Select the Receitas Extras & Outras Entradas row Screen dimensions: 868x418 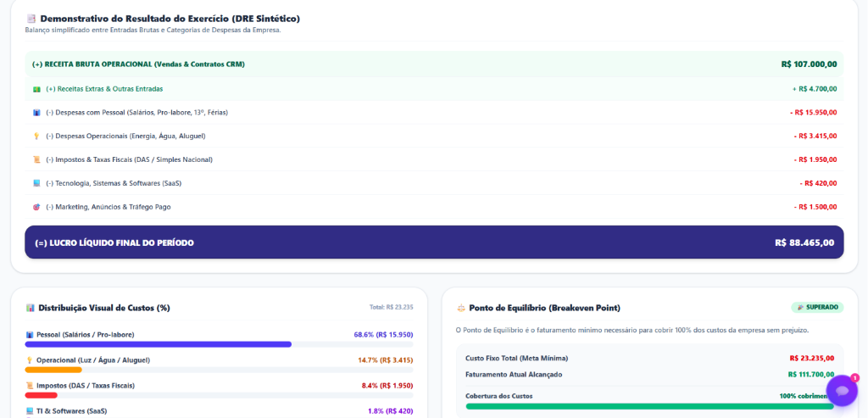[434, 89]
